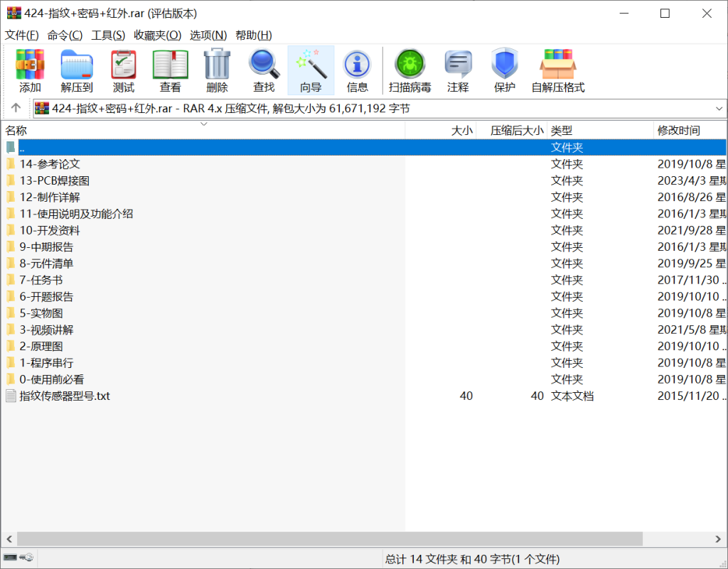Click the 删除 (Delete) trash icon
Image resolution: width=728 pixels, height=569 pixels.
tap(217, 69)
